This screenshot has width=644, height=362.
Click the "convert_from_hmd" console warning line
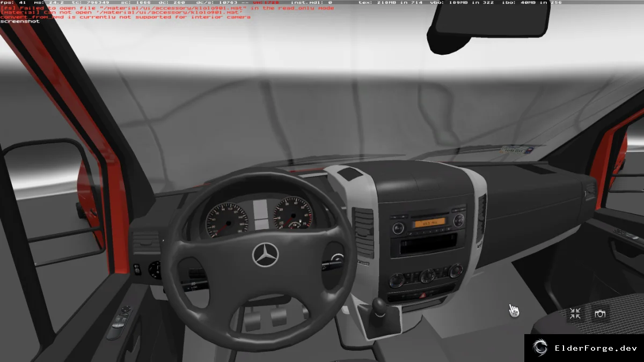coord(125,17)
